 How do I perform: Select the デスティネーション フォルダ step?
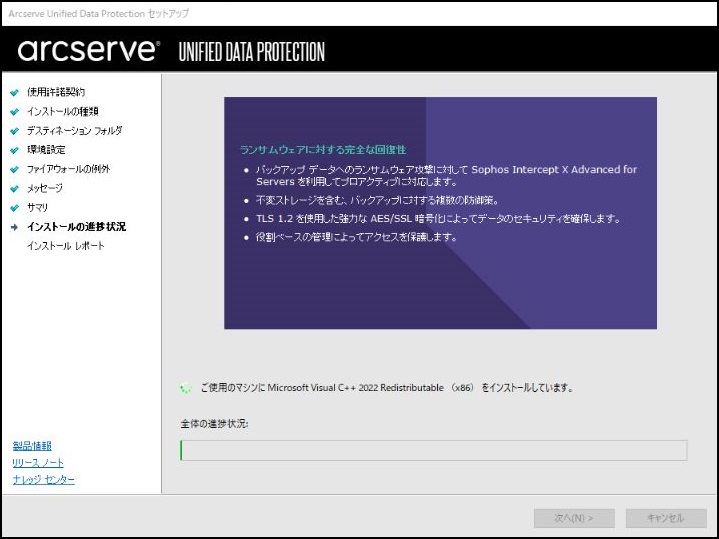coord(75,131)
